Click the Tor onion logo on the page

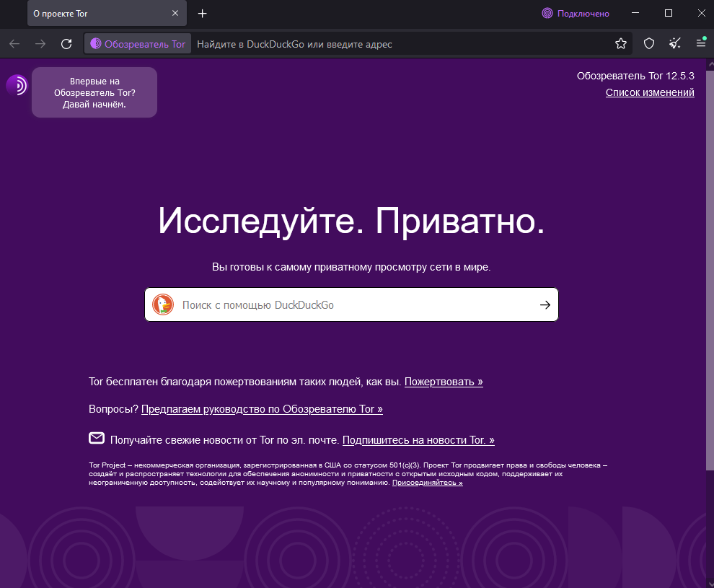pos(17,85)
